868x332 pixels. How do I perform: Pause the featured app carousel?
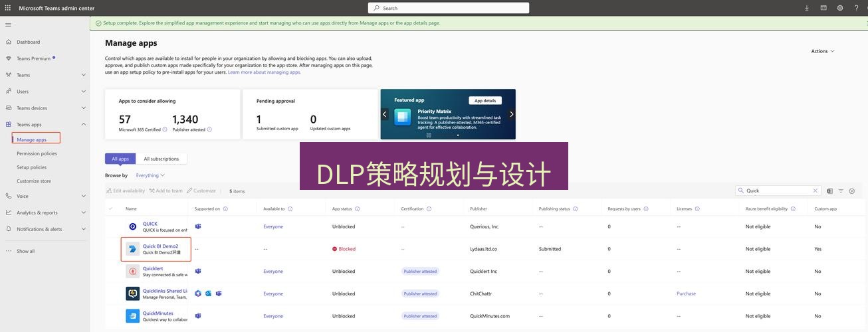(429, 135)
